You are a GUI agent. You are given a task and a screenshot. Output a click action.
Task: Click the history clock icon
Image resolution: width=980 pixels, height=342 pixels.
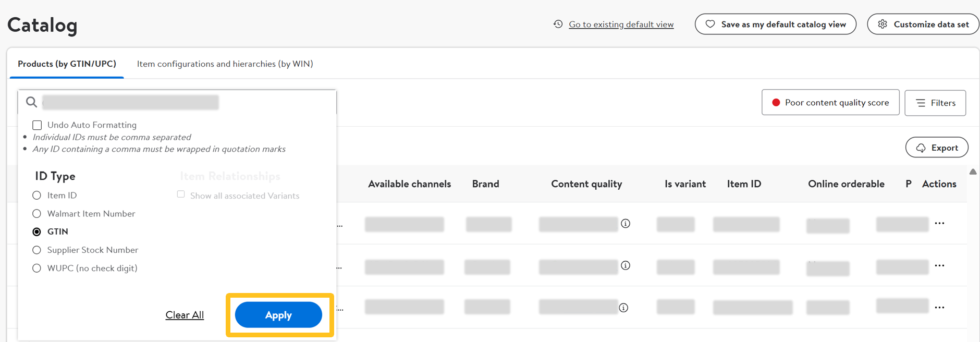coord(558,24)
